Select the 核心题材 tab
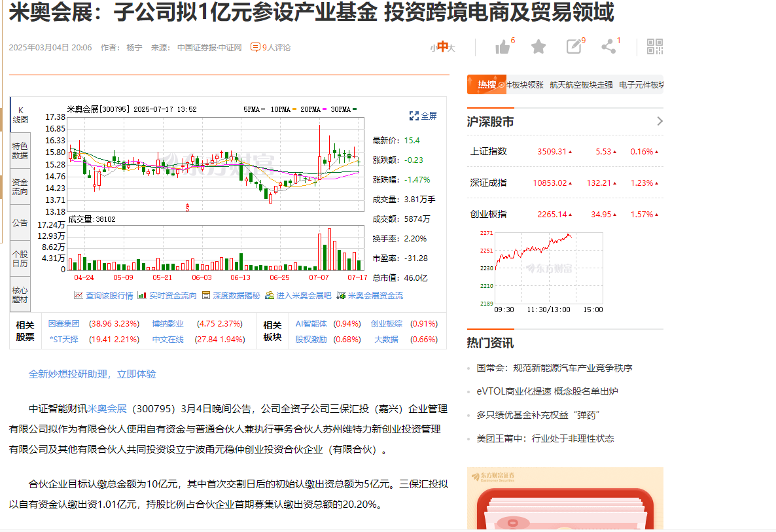Image resolution: width=776 pixels, height=532 pixels. click(x=20, y=295)
